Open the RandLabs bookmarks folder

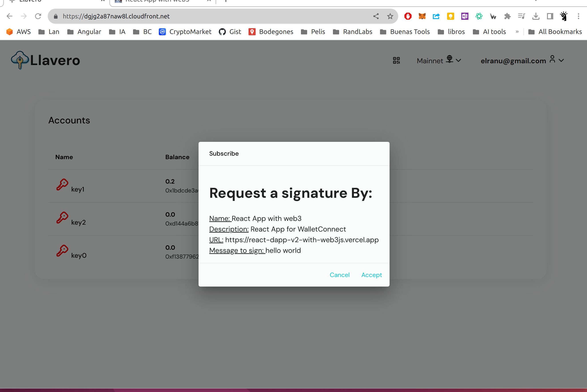(x=353, y=32)
